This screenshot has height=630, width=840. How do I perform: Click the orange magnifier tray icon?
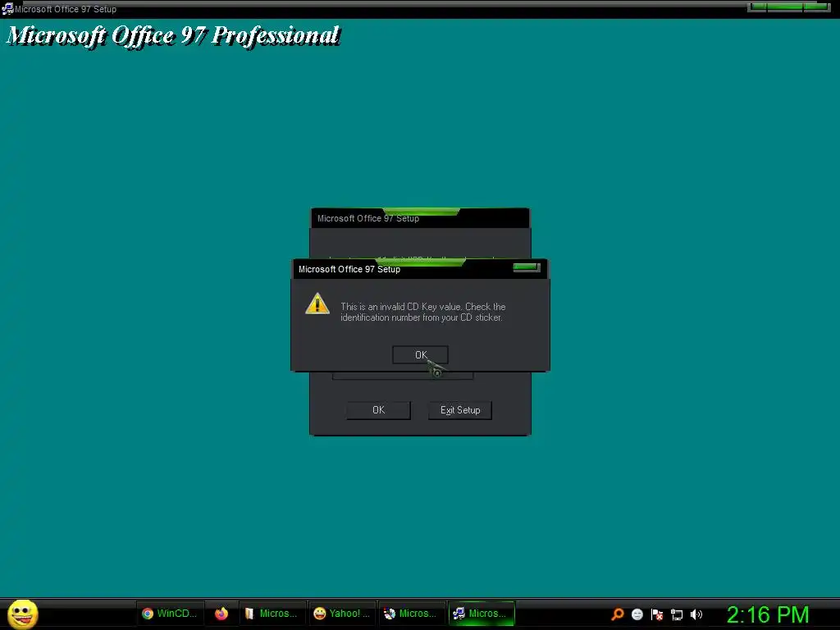click(x=618, y=614)
